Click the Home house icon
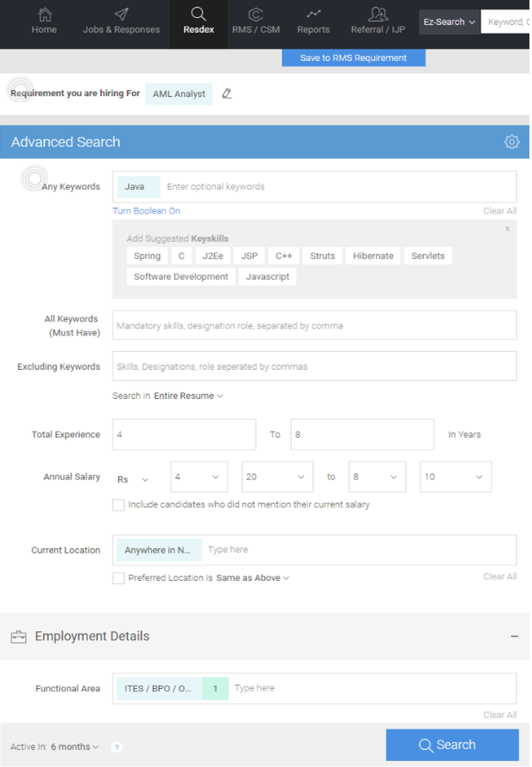This screenshot has height=767, width=532. coord(45,15)
